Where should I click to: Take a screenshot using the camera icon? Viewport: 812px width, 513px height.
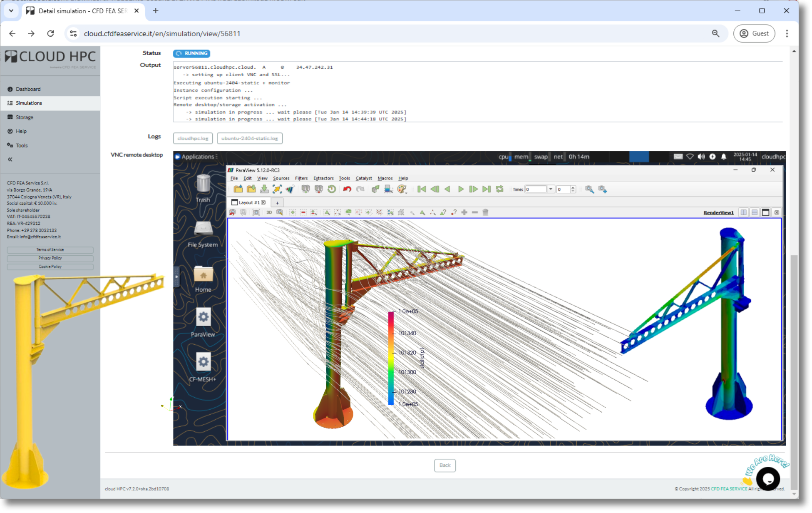(256, 212)
